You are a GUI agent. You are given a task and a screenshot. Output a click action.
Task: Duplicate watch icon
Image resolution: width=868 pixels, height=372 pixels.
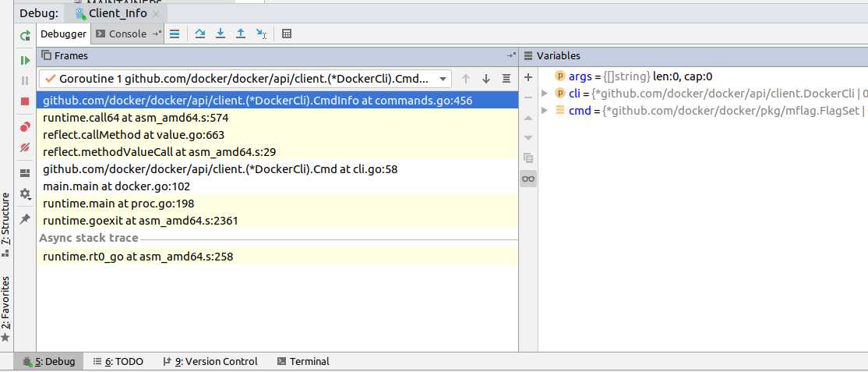[528, 158]
